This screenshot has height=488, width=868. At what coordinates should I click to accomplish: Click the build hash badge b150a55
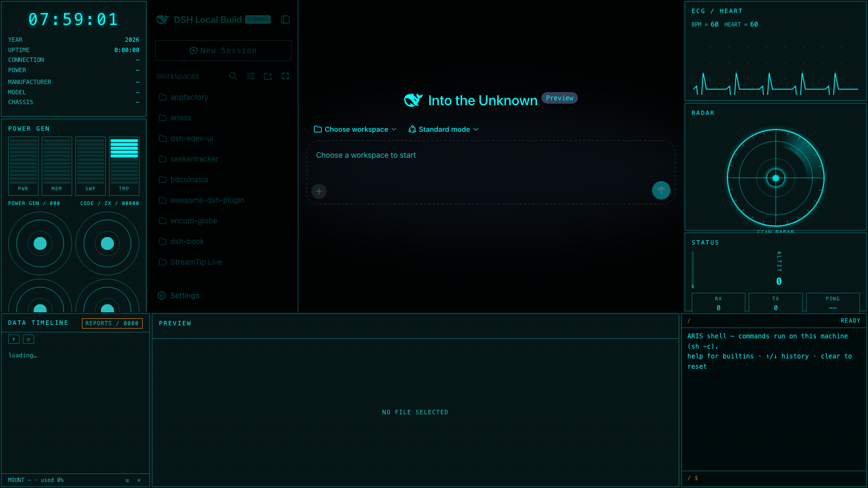pos(258,20)
